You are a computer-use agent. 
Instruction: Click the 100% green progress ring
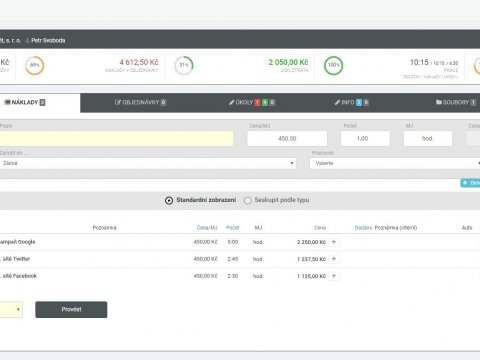(333, 65)
